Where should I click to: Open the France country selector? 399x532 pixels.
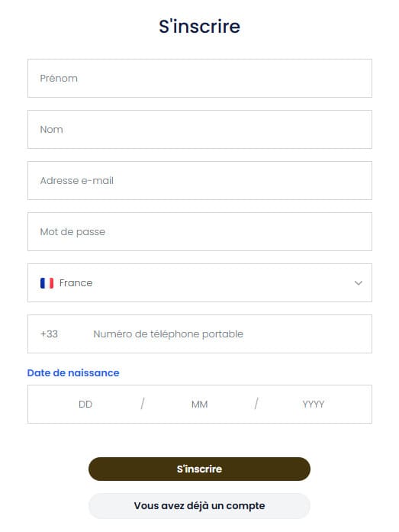(200, 283)
